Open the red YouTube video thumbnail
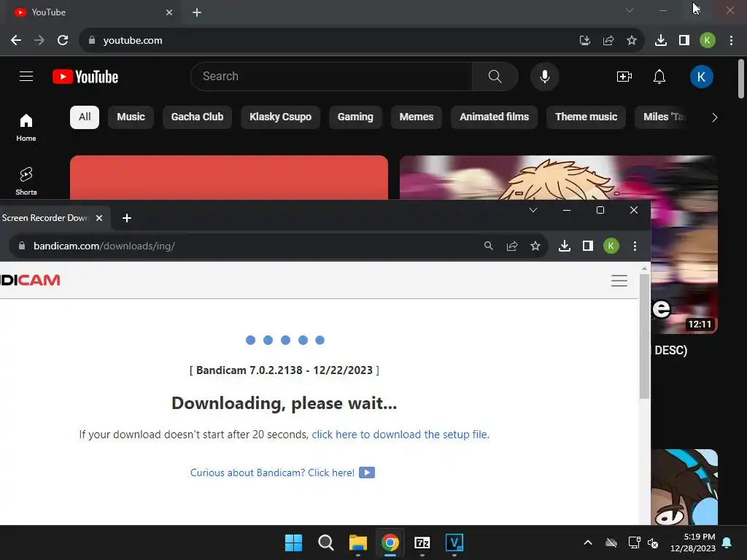The height and width of the screenshot is (560, 747). (x=229, y=177)
